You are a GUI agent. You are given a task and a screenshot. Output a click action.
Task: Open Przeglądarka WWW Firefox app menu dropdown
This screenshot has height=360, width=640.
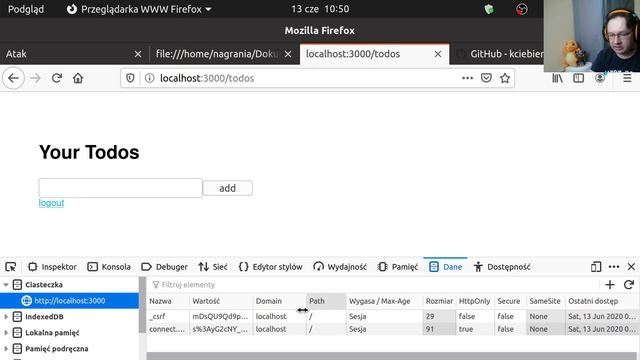point(139,9)
